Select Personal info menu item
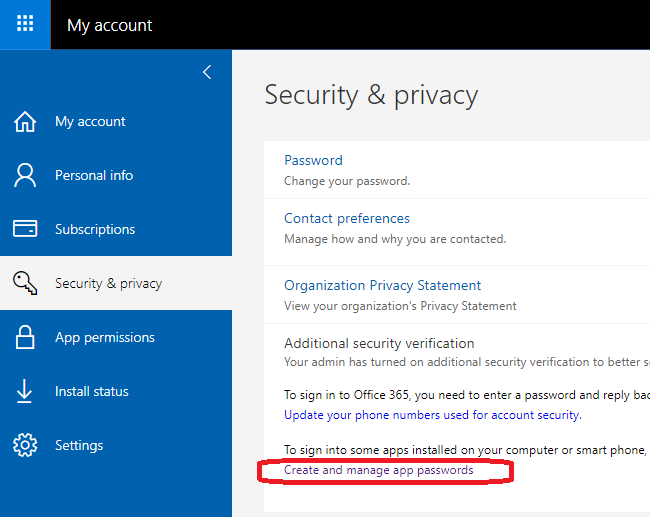Image resolution: width=650 pixels, height=517 pixels. click(94, 175)
